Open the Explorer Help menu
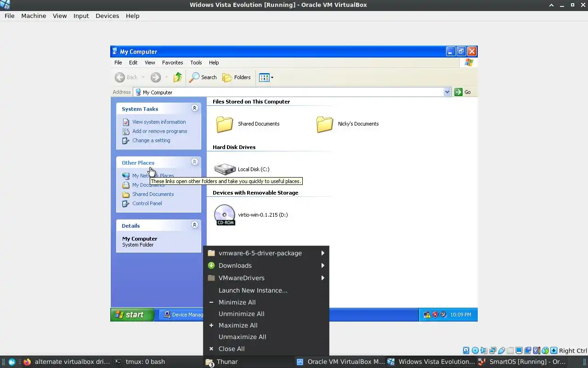588x368 pixels. click(x=214, y=63)
